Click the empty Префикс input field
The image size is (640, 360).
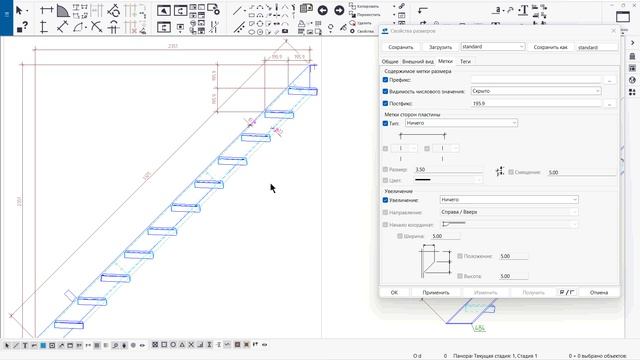pos(536,80)
